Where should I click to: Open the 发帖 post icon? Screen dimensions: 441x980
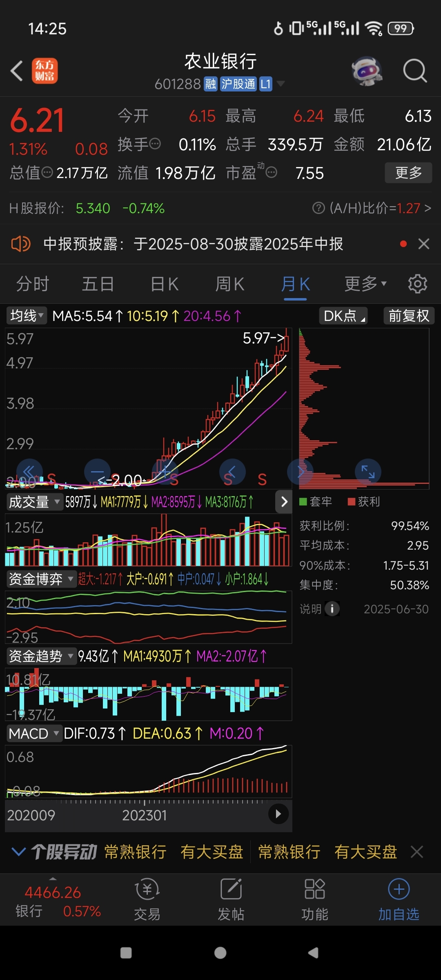pos(231,900)
